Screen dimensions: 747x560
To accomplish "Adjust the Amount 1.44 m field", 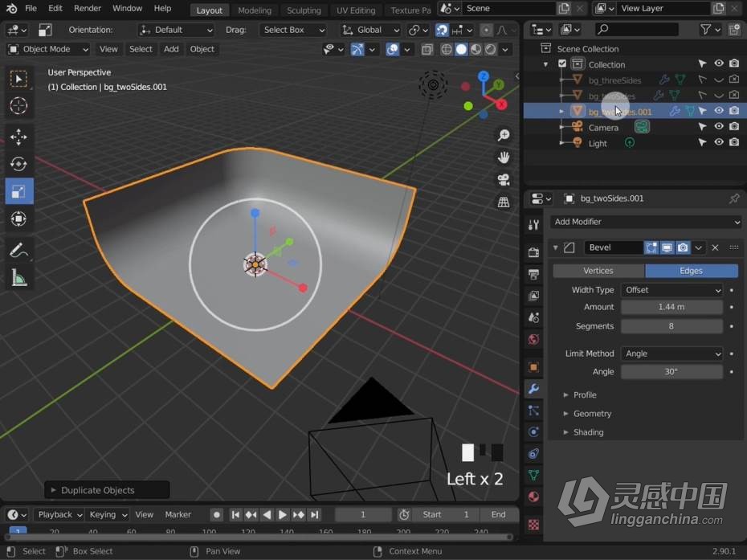I will coord(671,308).
